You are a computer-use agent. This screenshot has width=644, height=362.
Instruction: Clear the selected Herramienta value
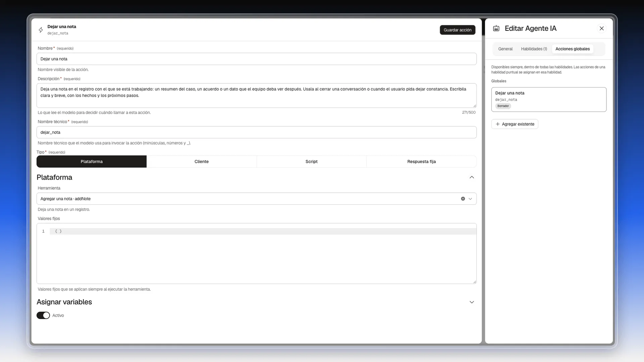coord(463,199)
